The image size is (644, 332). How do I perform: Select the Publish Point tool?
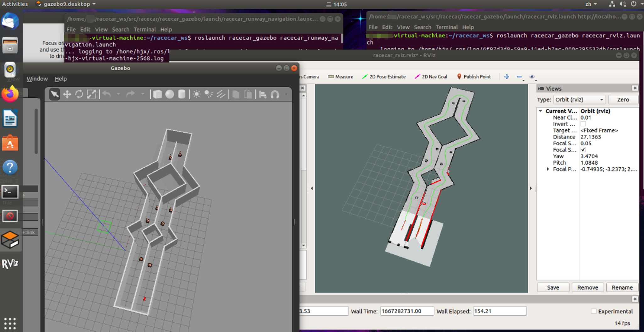[x=474, y=77]
